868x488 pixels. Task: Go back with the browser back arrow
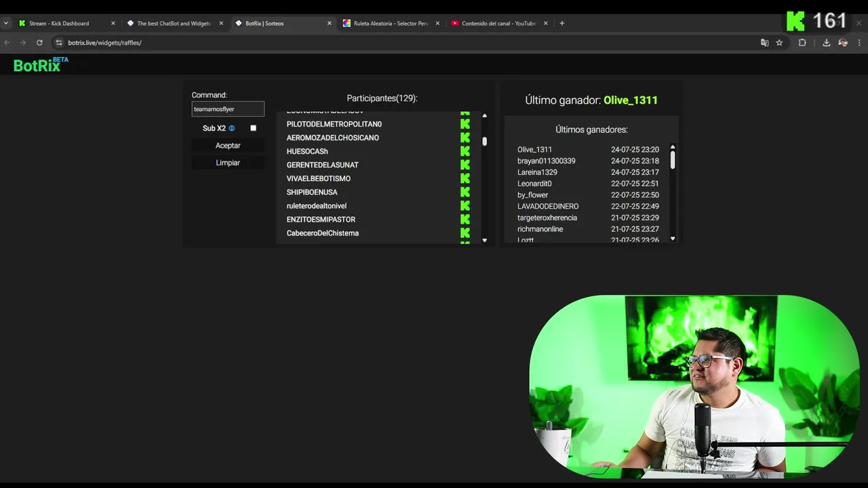[7, 43]
